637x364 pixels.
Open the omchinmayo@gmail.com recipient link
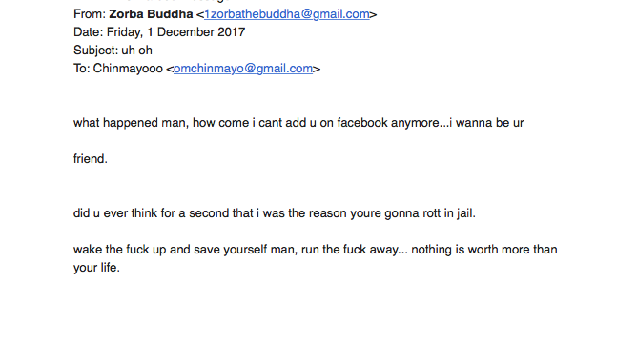point(243,69)
